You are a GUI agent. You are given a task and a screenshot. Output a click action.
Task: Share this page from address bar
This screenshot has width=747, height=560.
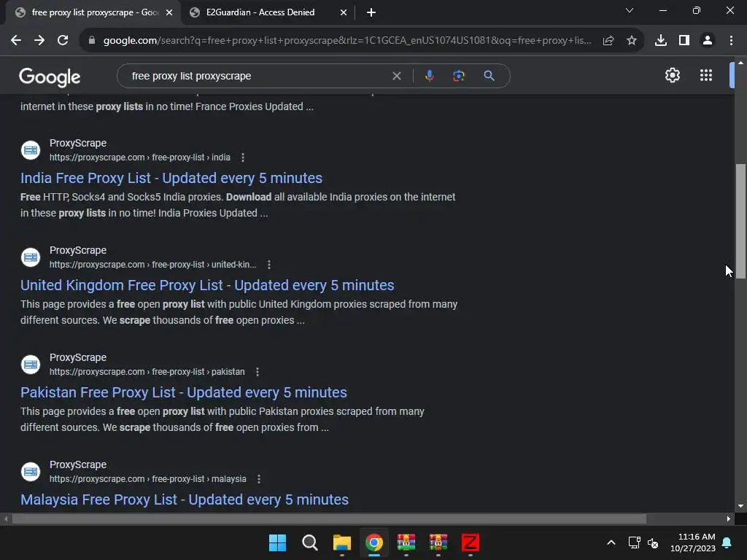[x=608, y=41]
